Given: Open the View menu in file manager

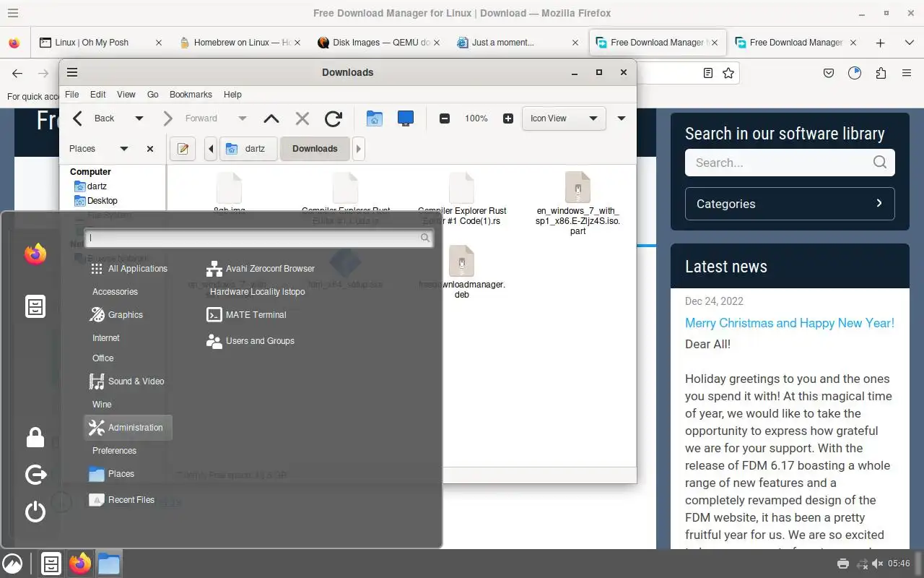Looking at the screenshot, I should click(126, 95).
